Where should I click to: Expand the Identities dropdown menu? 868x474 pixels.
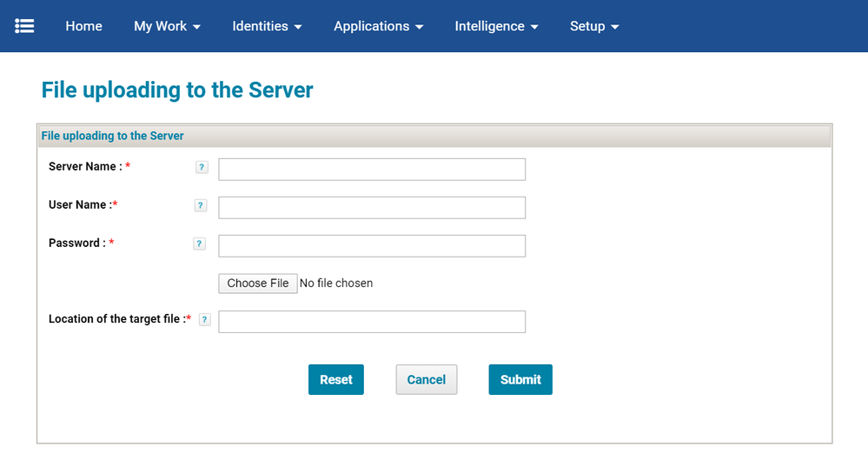click(267, 26)
